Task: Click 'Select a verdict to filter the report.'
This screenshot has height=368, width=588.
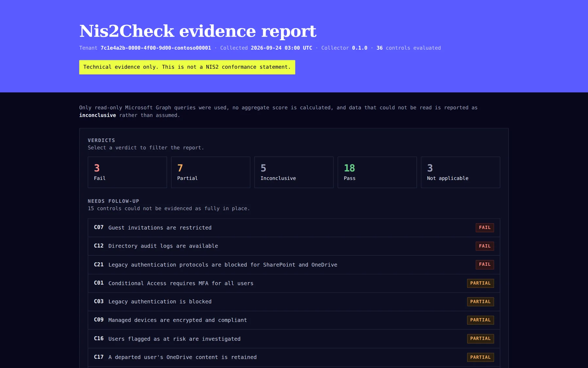Action: pyautogui.click(x=146, y=148)
